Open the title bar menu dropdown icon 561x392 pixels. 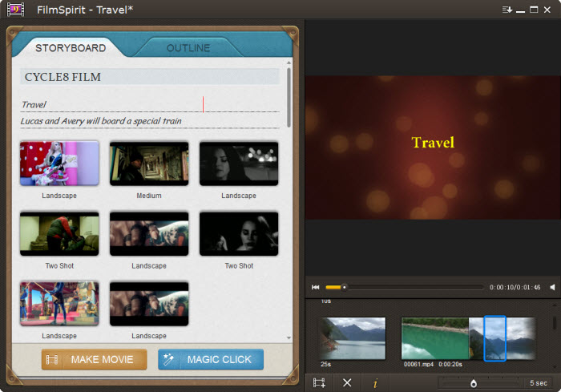pos(507,10)
